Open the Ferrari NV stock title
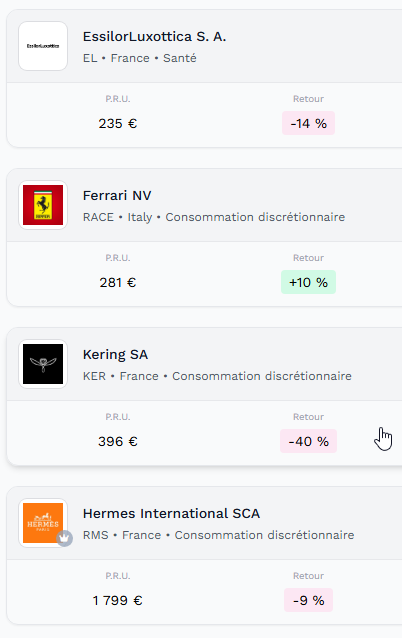The image size is (402, 638). (x=117, y=196)
